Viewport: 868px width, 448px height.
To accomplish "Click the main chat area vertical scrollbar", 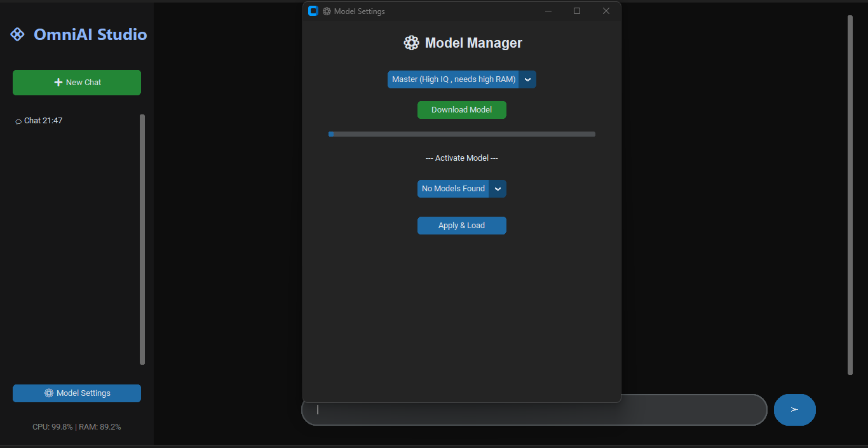I will pyautogui.click(x=850, y=195).
